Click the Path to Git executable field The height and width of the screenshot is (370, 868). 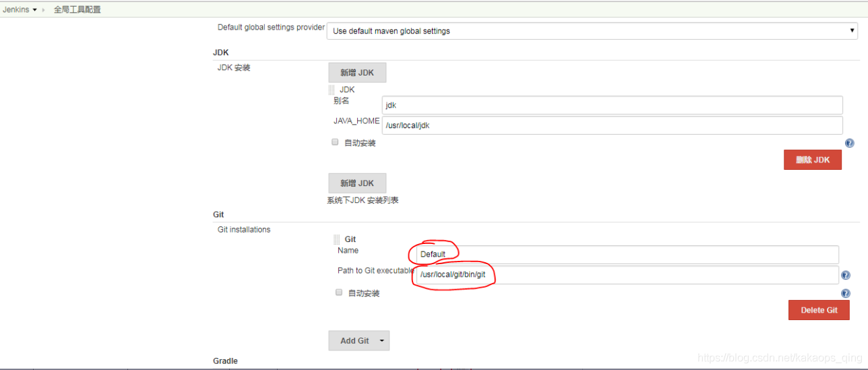tap(627, 275)
